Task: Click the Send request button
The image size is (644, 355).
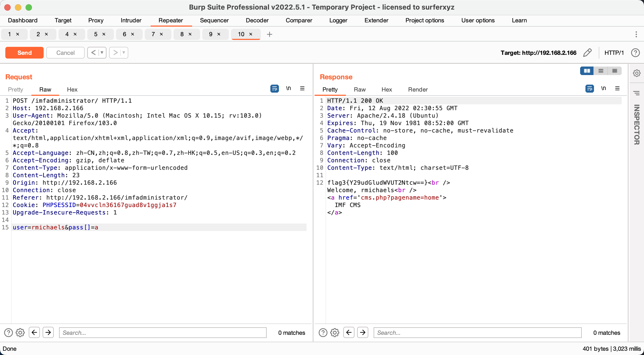Action: coord(24,53)
